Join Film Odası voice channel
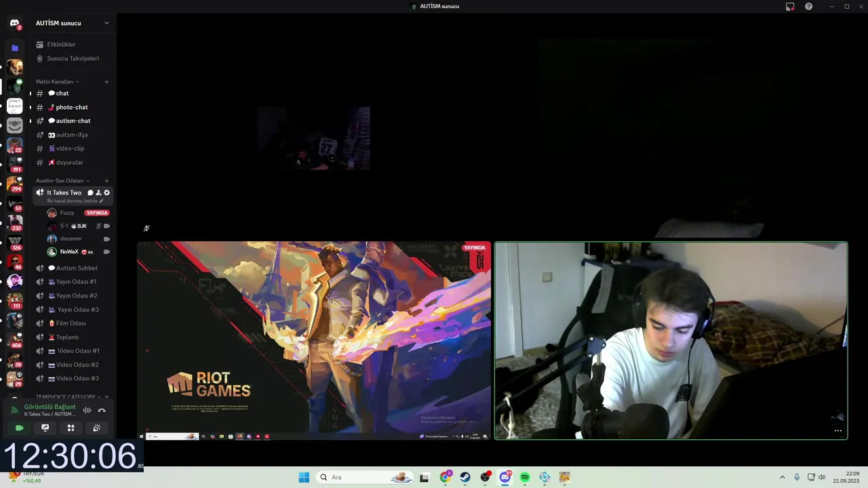 (73, 323)
